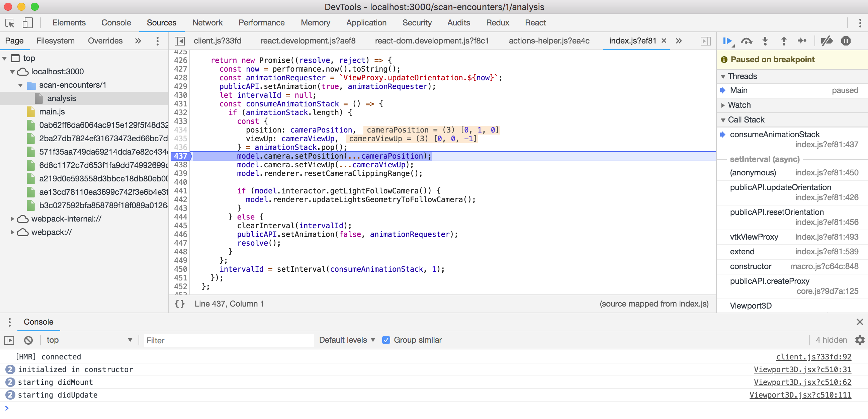Select publicAPI.updateOrientation call stack frame
This screenshot has width=868, height=419.
pyautogui.click(x=780, y=187)
